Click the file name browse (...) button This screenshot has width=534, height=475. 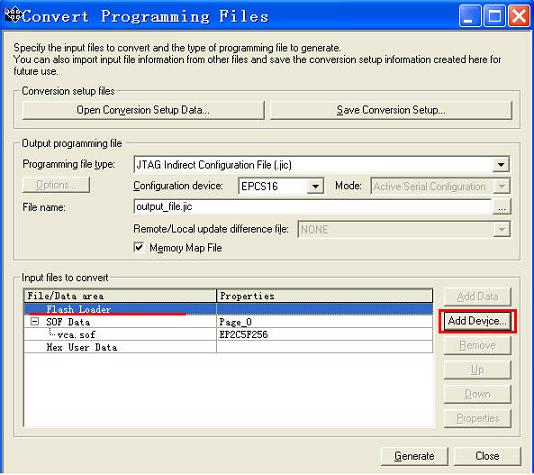[x=502, y=207]
